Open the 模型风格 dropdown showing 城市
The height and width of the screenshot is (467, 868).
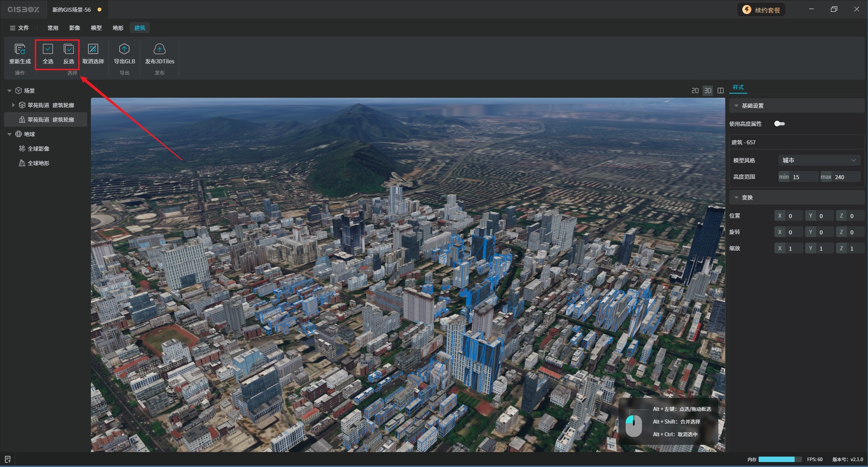[x=819, y=160]
